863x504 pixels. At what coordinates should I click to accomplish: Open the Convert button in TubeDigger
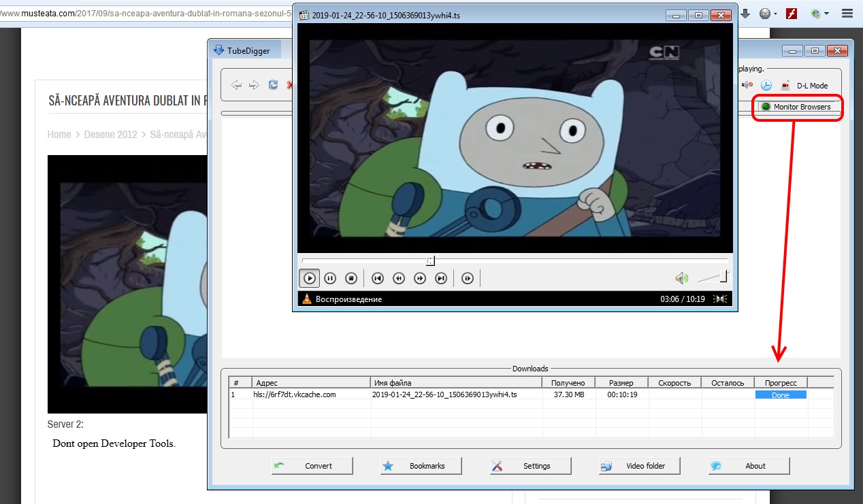pyautogui.click(x=312, y=466)
